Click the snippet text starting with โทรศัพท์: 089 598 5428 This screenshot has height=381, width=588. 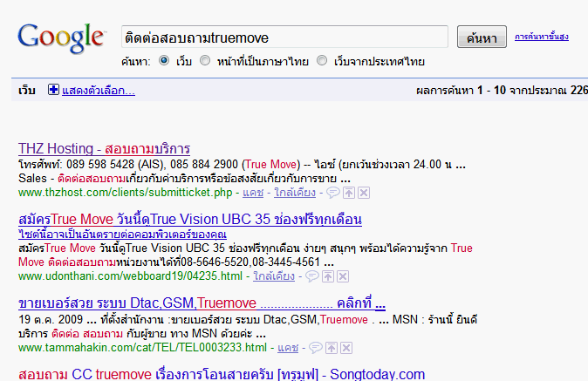(x=242, y=165)
